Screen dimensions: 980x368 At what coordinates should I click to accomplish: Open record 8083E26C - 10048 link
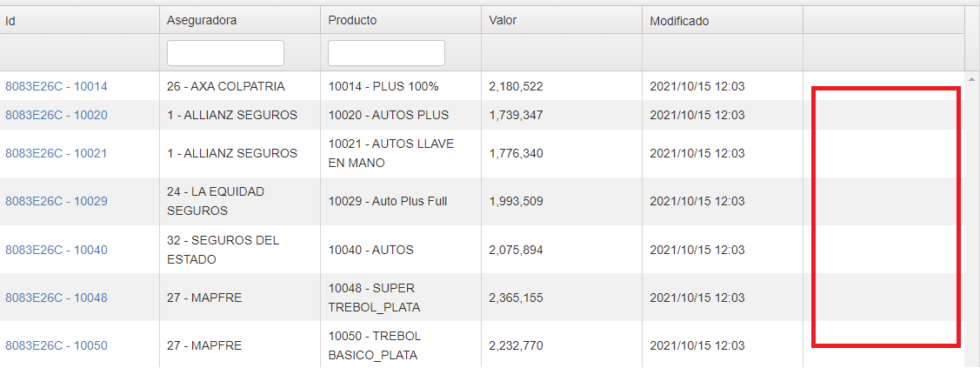pos(57,298)
